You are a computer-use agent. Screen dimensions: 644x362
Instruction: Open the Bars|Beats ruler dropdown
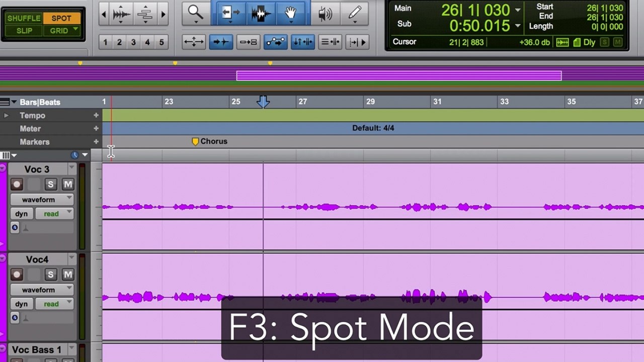[14, 102]
